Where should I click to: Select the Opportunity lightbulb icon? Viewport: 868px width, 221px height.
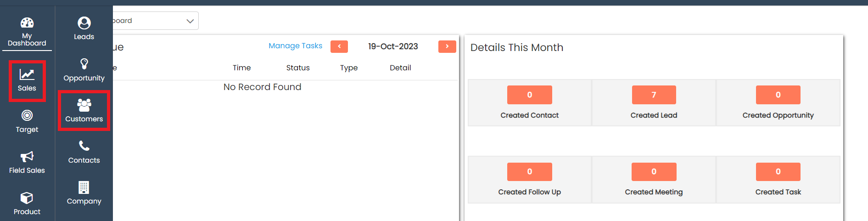(84, 64)
